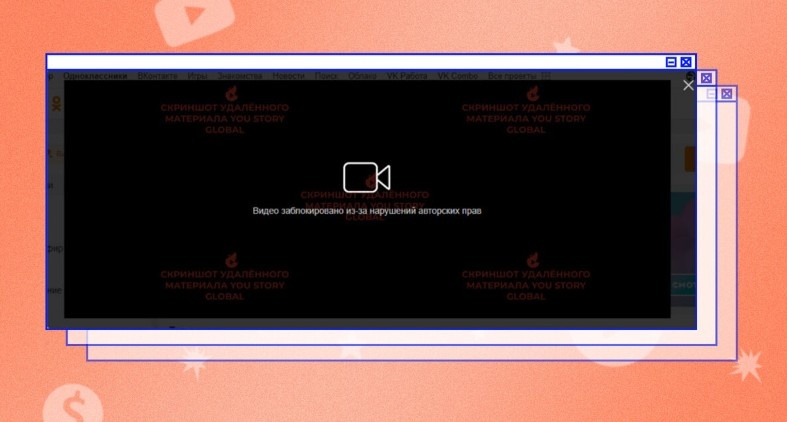The width and height of the screenshot is (787, 422).
Task: Select Новости in the top navigation
Action: pyautogui.click(x=289, y=76)
